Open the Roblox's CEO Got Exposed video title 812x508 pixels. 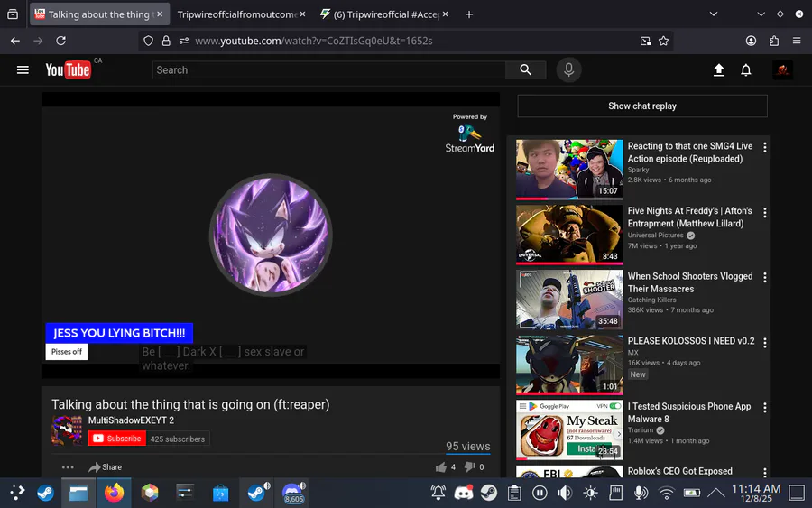pos(680,471)
